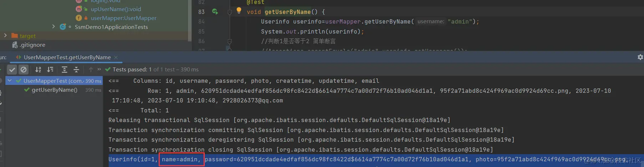Go to previous failed test arrow

click(x=91, y=70)
